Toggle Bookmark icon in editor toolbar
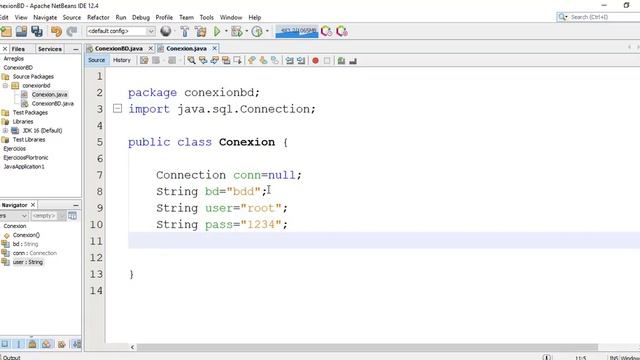The width and height of the screenshot is (640, 360). coord(275,60)
